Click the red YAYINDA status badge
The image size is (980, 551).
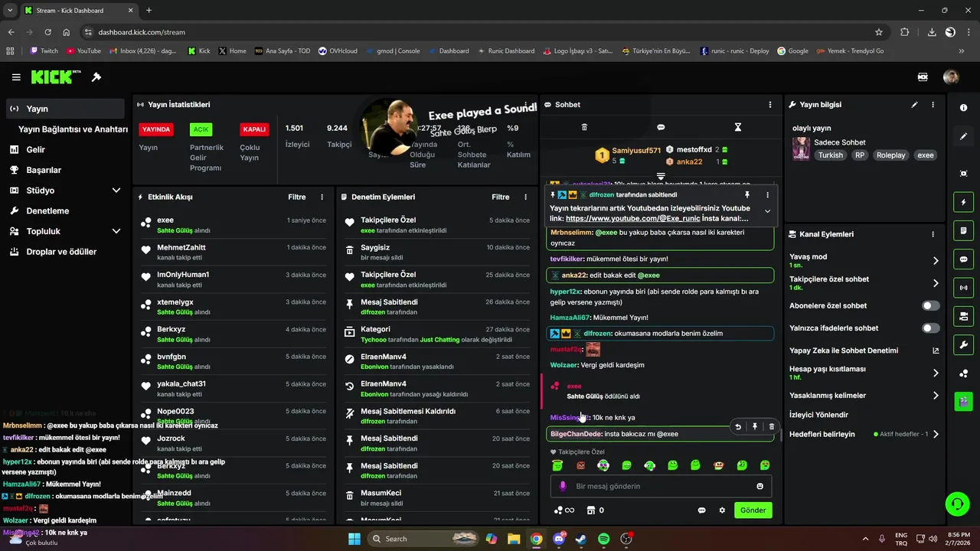156,129
